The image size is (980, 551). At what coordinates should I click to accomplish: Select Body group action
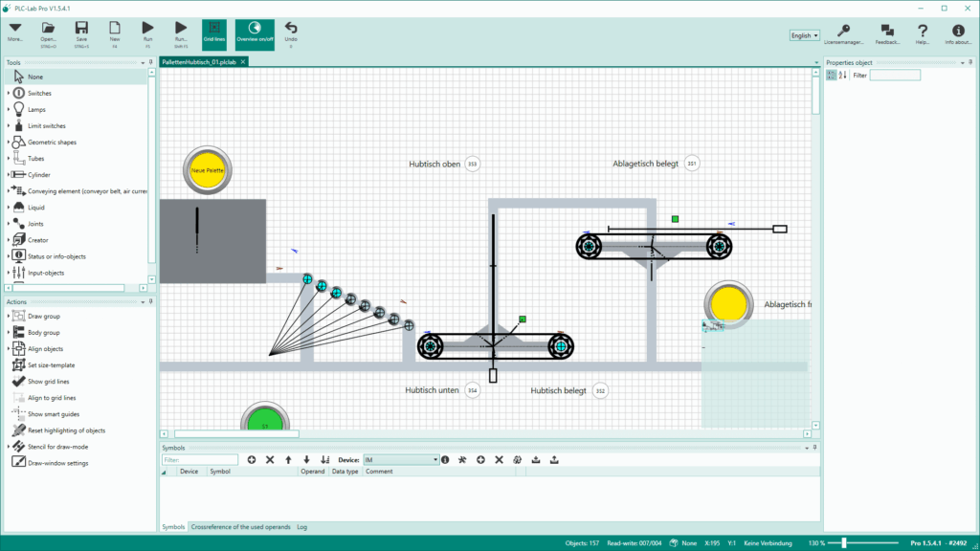pos(44,332)
